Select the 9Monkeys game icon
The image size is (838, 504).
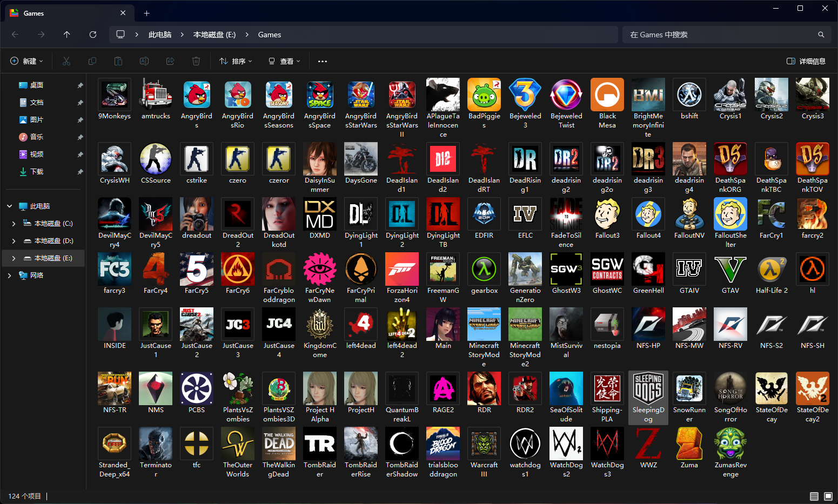point(115,95)
